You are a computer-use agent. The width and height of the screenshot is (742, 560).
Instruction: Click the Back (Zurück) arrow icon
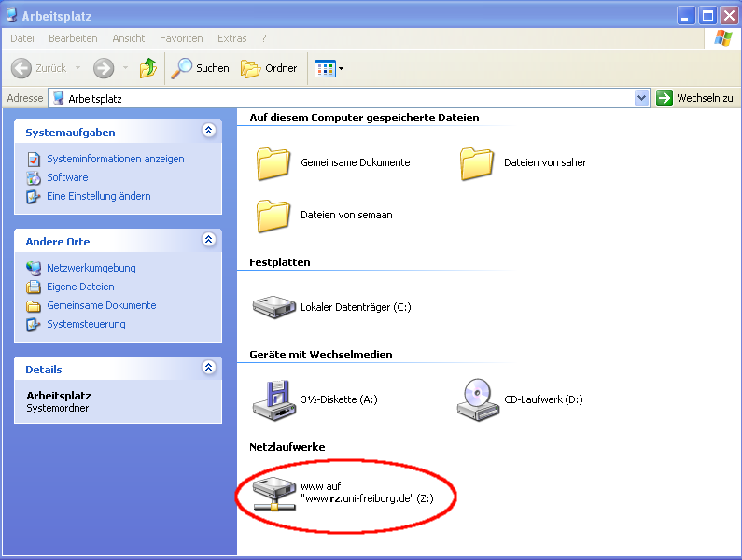click(x=21, y=68)
